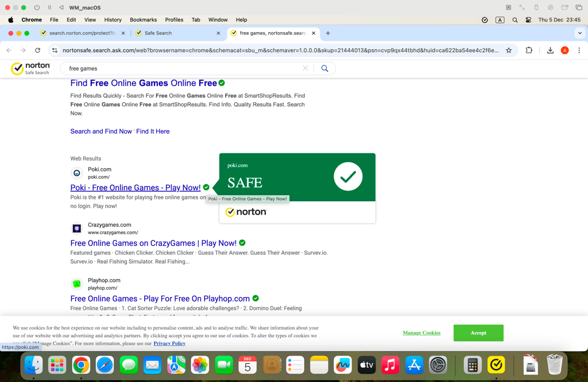Expand the Chrome tab search dropdown
This screenshot has height=382, width=588.
click(x=580, y=33)
